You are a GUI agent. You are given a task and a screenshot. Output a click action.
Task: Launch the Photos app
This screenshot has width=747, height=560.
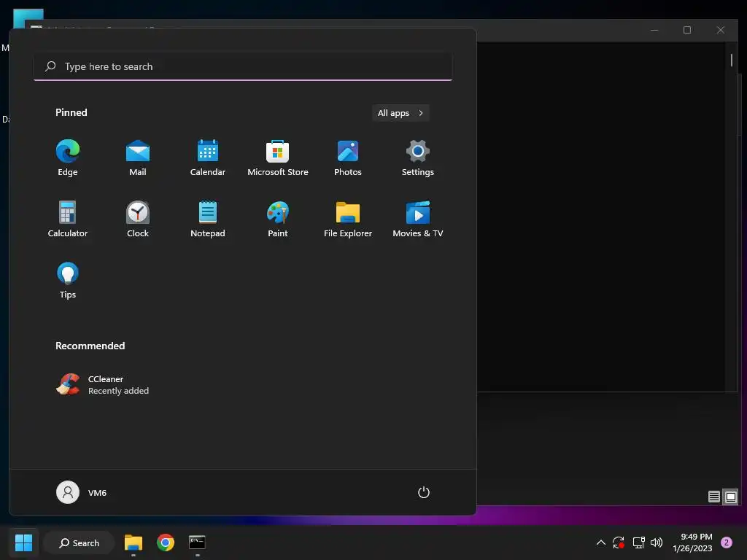348,158
